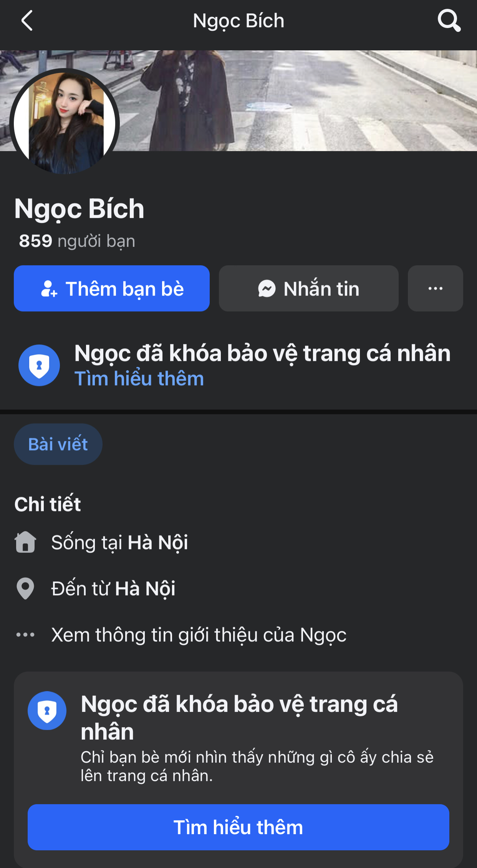Tap the Ngọc Bích title in header

pos(238,21)
